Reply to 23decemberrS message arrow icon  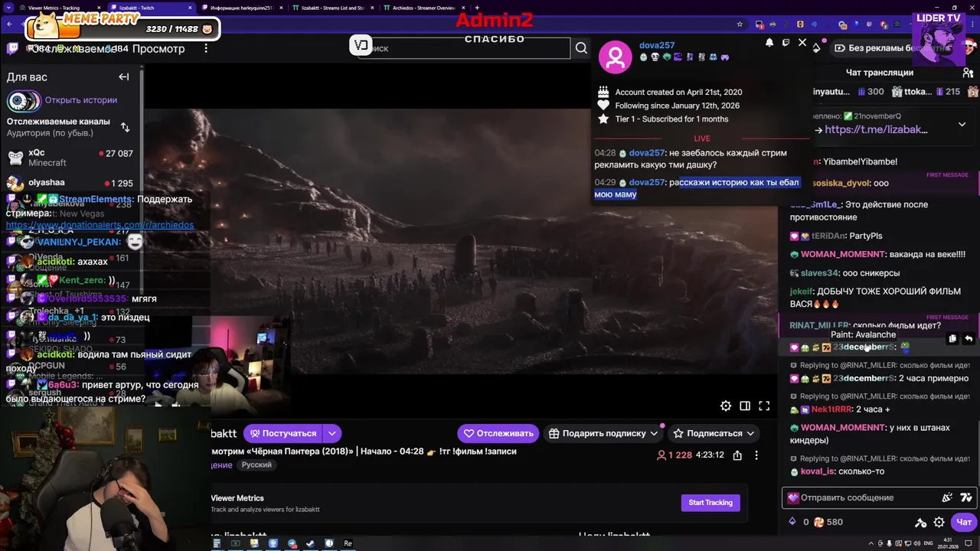(969, 338)
